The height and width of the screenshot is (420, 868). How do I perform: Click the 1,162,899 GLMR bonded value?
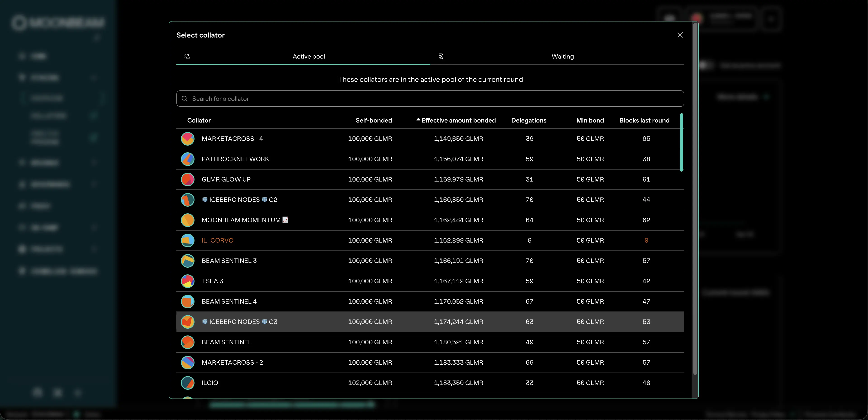pos(458,241)
